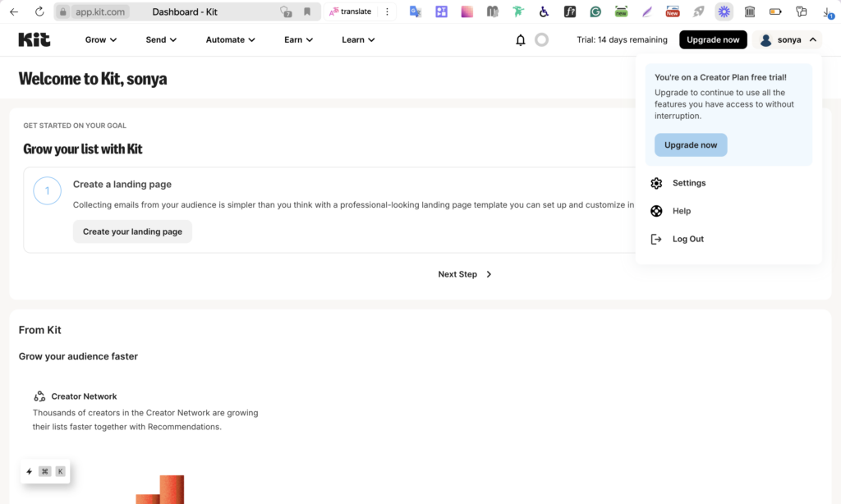Click the 'GET STARTED ON YOUR GOAL' label

pyautogui.click(x=75, y=126)
